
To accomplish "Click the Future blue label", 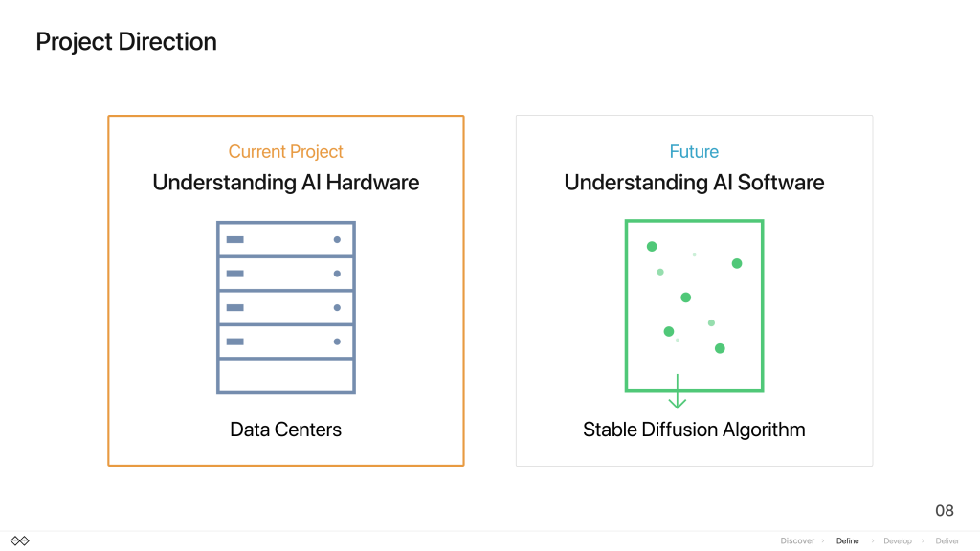I will coord(694,152).
